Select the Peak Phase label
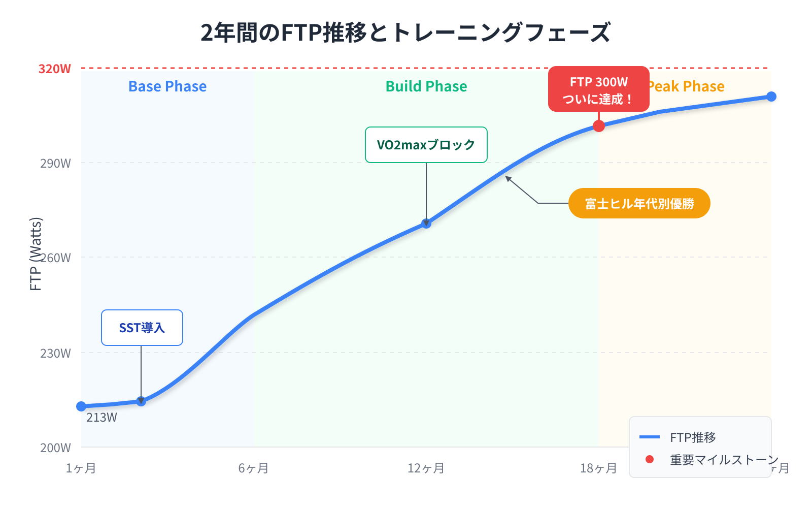The image size is (812, 508). 688,86
